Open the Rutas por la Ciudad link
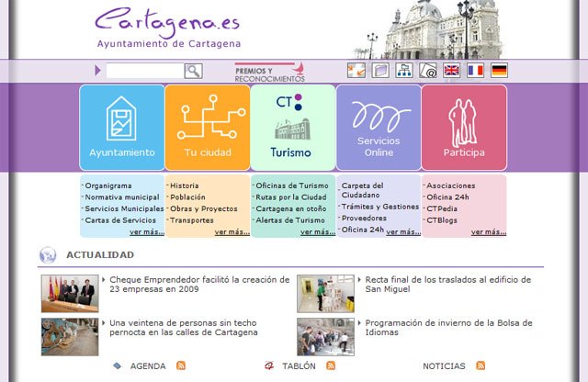This screenshot has width=588, height=382. pos(290,197)
